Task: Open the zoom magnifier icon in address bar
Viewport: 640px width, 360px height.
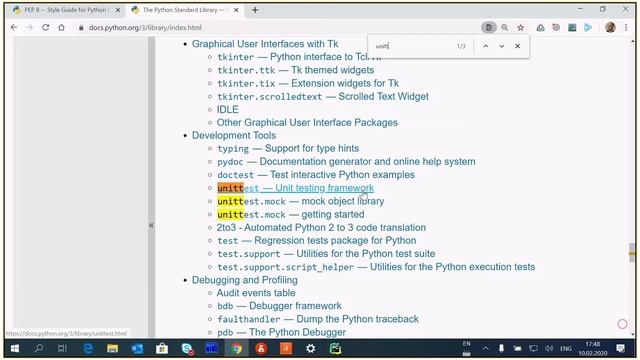Action: [504, 27]
